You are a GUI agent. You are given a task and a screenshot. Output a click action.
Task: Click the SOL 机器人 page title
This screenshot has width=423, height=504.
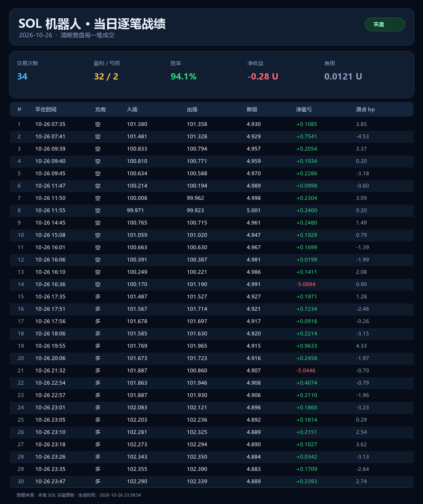click(x=92, y=24)
